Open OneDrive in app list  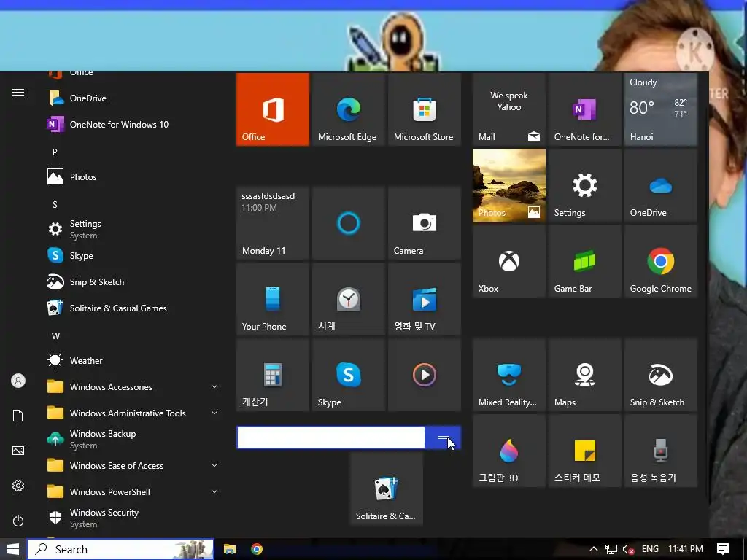[133, 98]
